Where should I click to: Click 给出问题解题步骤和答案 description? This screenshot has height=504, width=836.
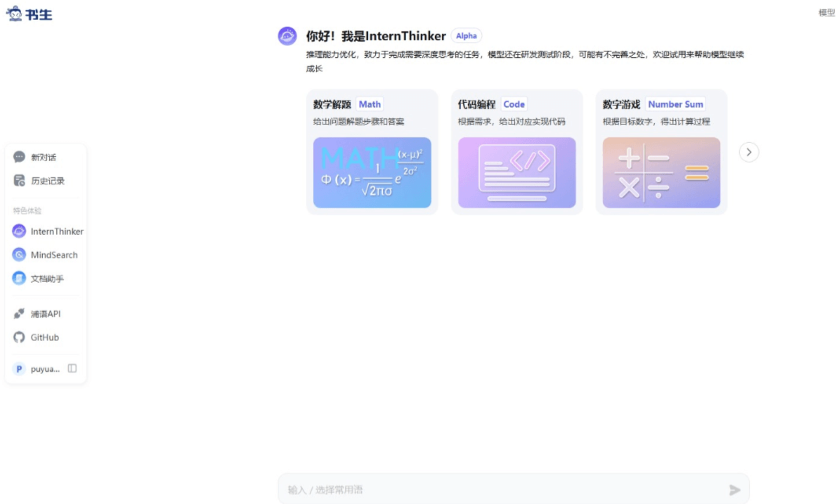[x=359, y=122]
